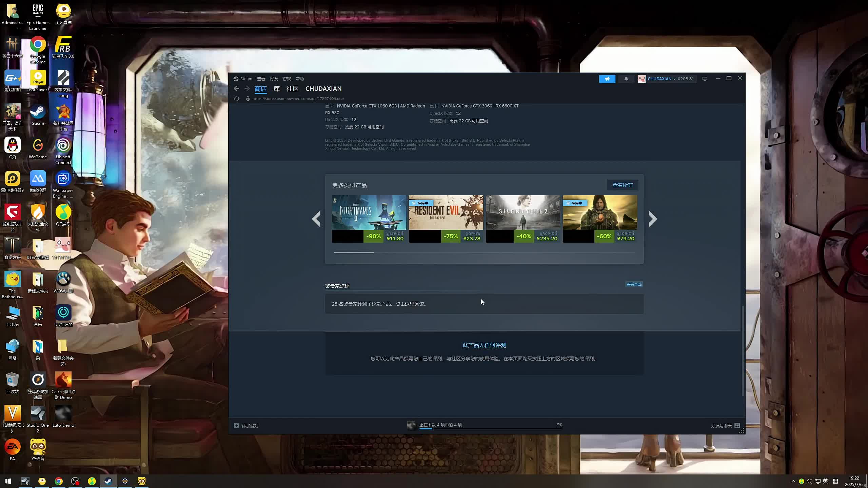Open the PotPlayer desktop icon
This screenshot has height=488, width=868.
38,81
